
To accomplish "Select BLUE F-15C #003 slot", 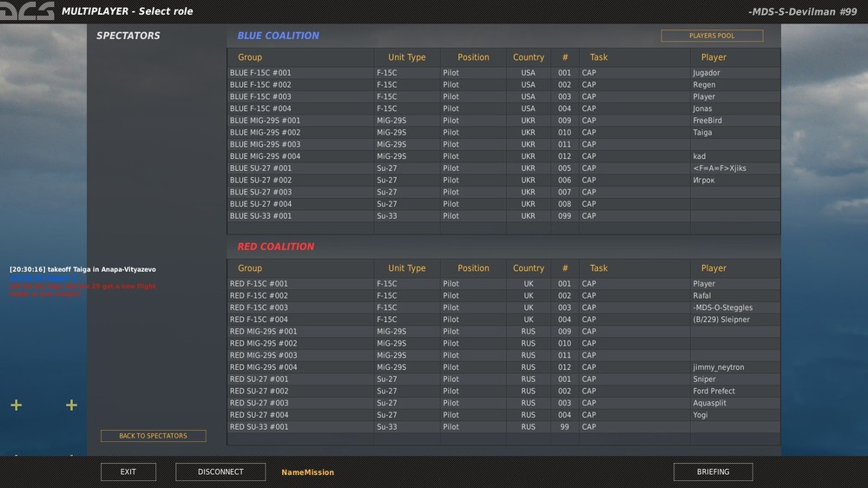I will point(503,96).
